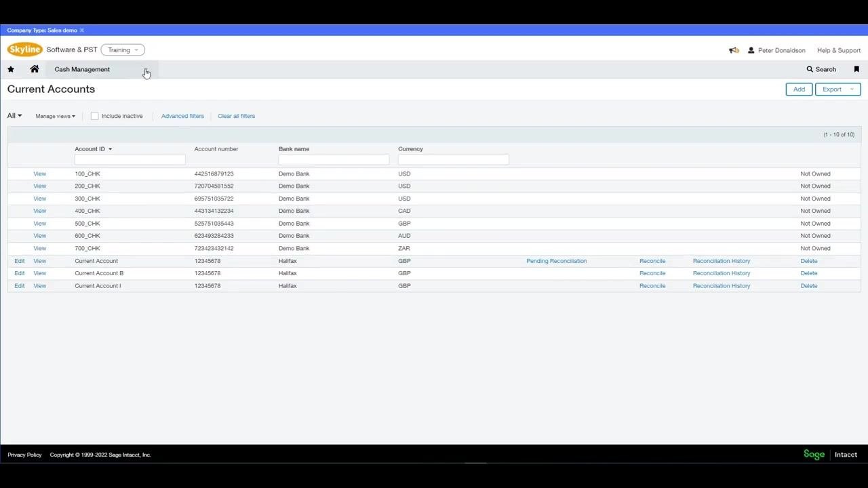Expand the Training environment dropdown

point(123,49)
